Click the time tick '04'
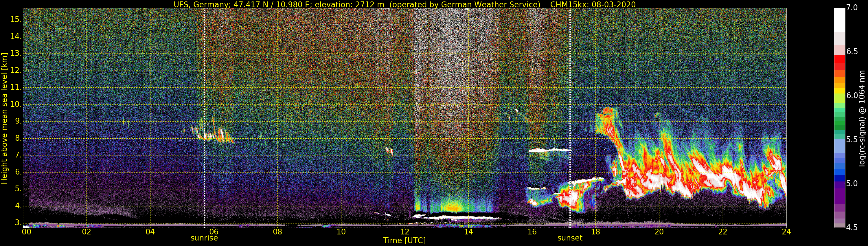The height and width of the screenshot is (246, 868). [x=150, y=232]
